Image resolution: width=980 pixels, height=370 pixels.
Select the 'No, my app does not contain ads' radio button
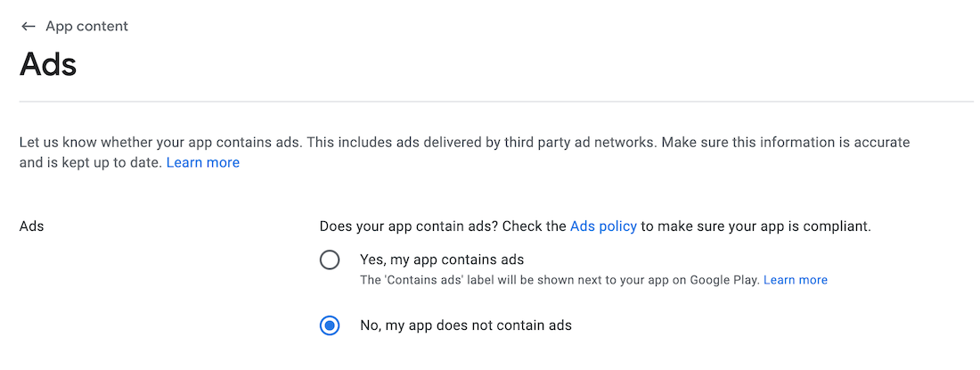(330, 325)
